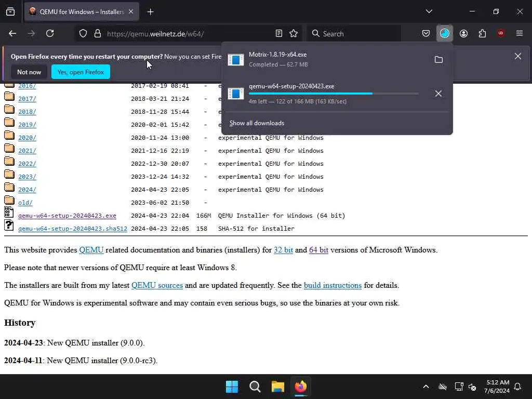Cancel the qemu-w64-setup download
This screenshot has height=399, width=532.
(438, 94)
